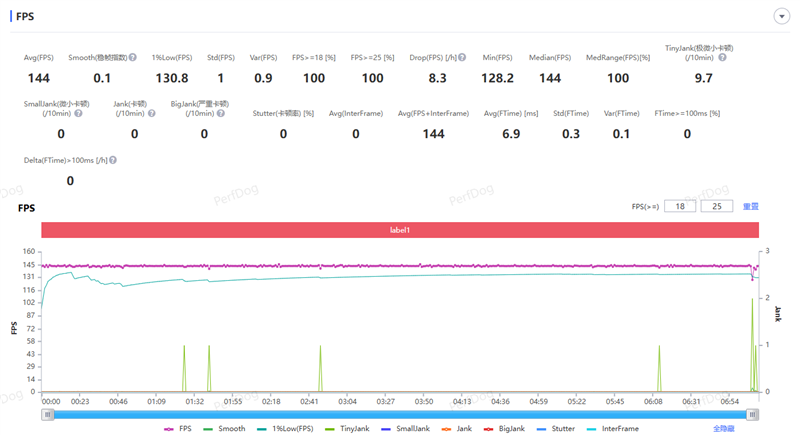Toggle the InterFrame legend entry
The image size is (800, 435).
(612, 428)
